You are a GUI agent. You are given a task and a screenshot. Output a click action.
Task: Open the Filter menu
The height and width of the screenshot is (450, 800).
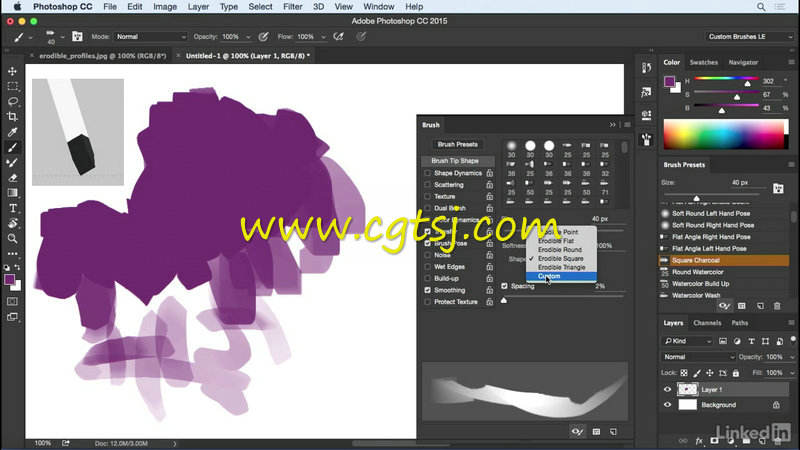[292, 7]
